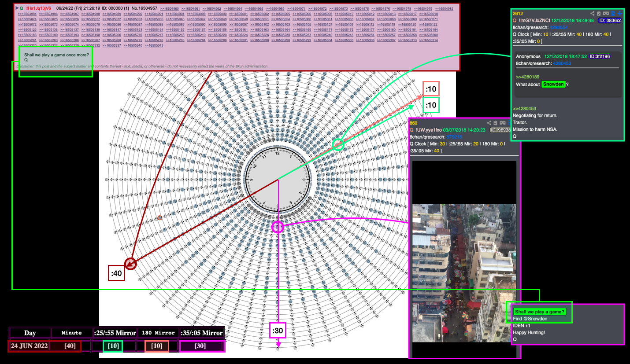Click ID badge on post 869
The image size is (630, 364).
click(500, 130)
